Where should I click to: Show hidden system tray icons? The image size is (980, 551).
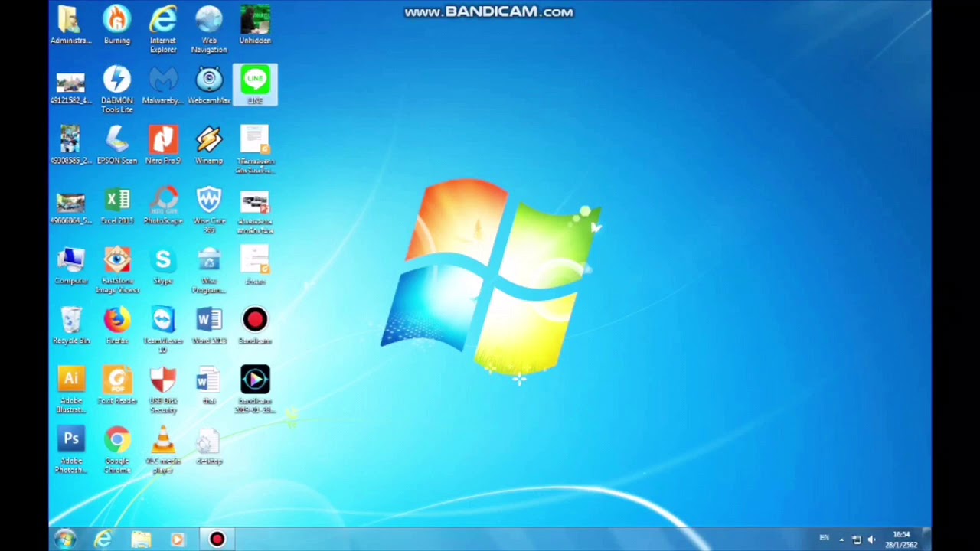pyautogui.click(x=841, y=540)
